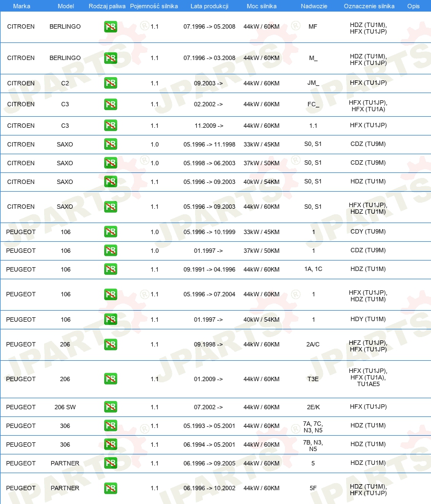This screenshot has height=504, width=431.
Task: Click body code JM_ cell
Action: pyautogui.click(x=313, y=83)
